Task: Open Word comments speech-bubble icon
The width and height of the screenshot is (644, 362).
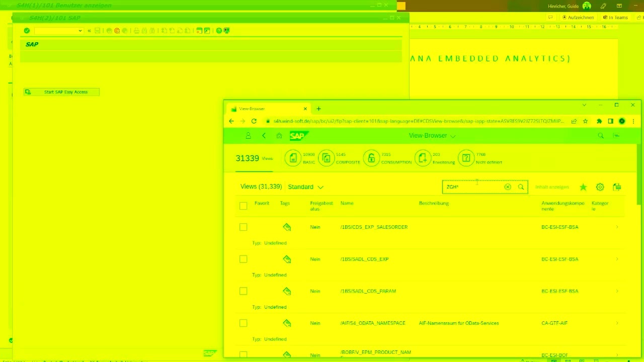Action: pos(551,17)
